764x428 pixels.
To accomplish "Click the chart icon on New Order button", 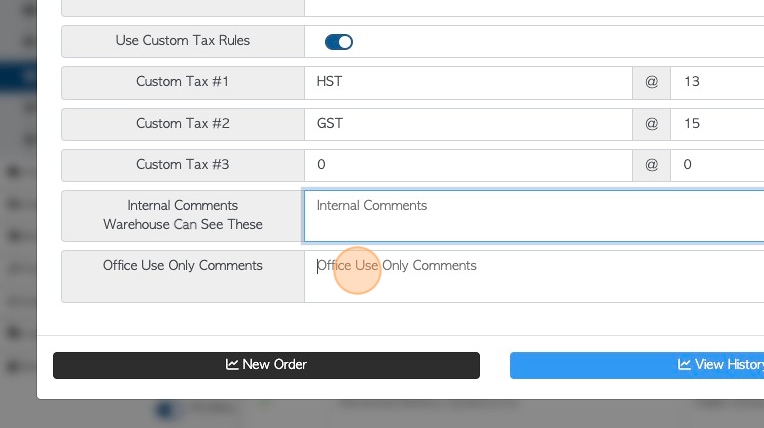I will (232, 364).
